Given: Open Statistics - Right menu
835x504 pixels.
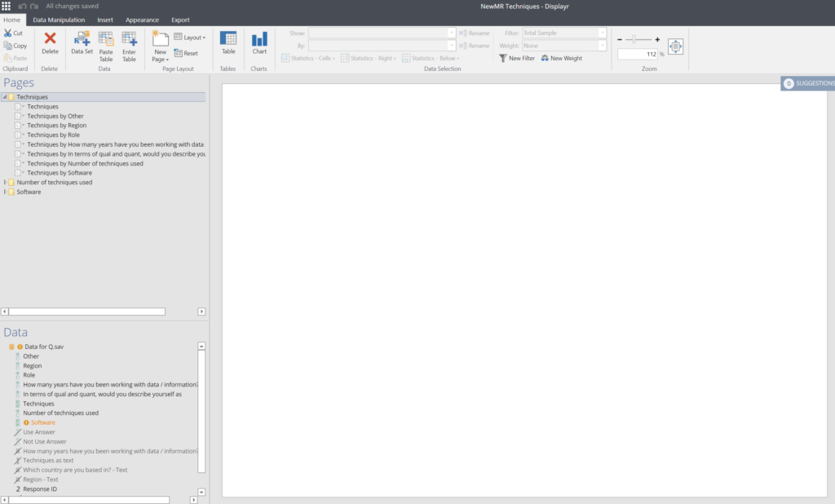Looking at the screenshot, I should 369,58.
